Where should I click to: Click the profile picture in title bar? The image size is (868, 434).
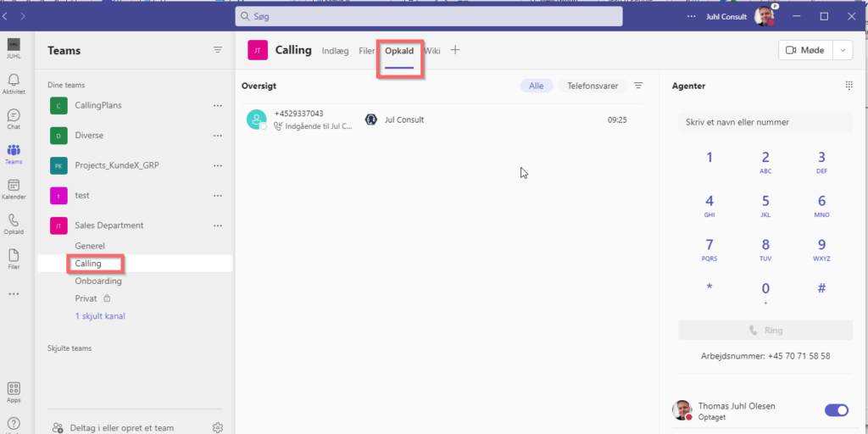764,16
